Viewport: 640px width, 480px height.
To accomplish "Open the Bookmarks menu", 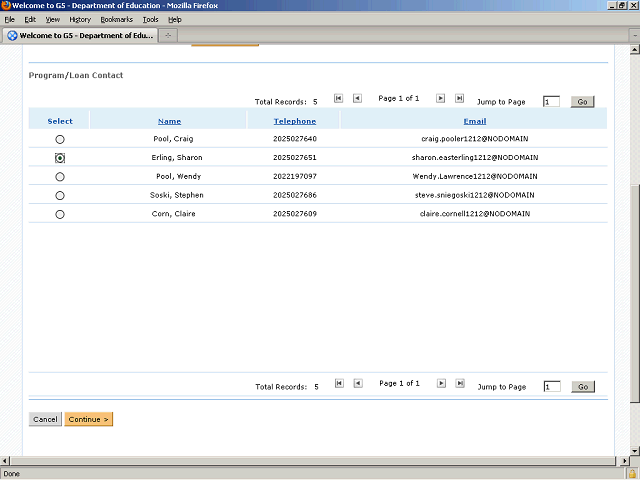I will 116,19.
